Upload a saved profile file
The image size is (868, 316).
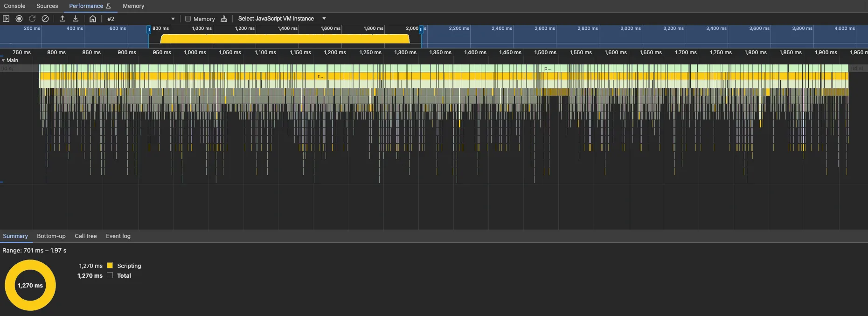(x=62, y=19)
